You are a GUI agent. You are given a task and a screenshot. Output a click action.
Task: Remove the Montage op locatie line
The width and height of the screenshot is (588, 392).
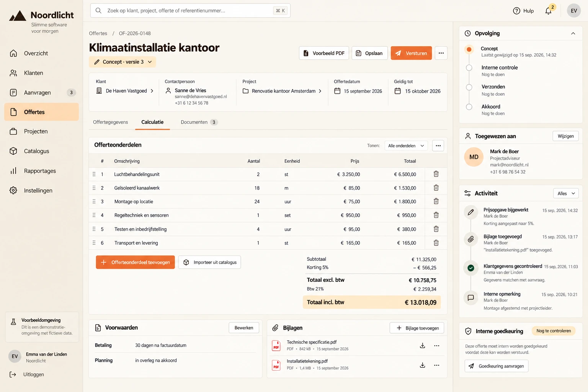click(x=436, y=201)
